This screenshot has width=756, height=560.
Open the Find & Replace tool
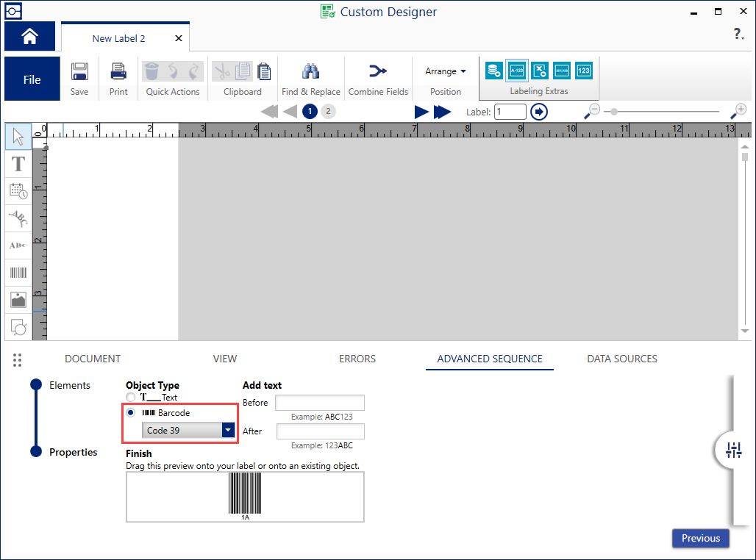(310, 77)
